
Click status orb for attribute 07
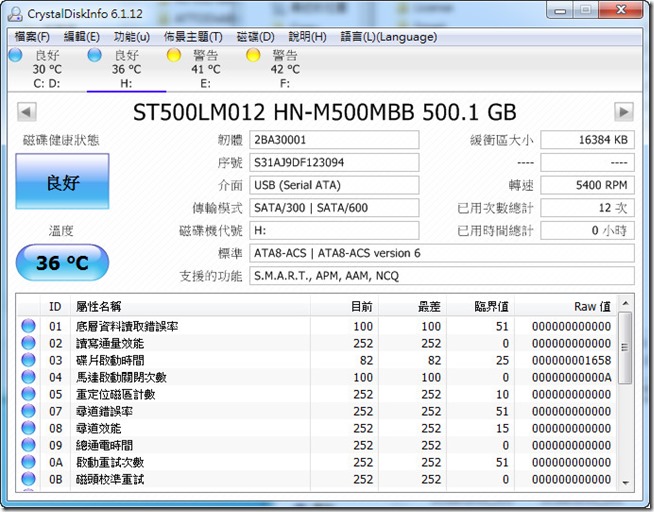[x=28, y=411]
